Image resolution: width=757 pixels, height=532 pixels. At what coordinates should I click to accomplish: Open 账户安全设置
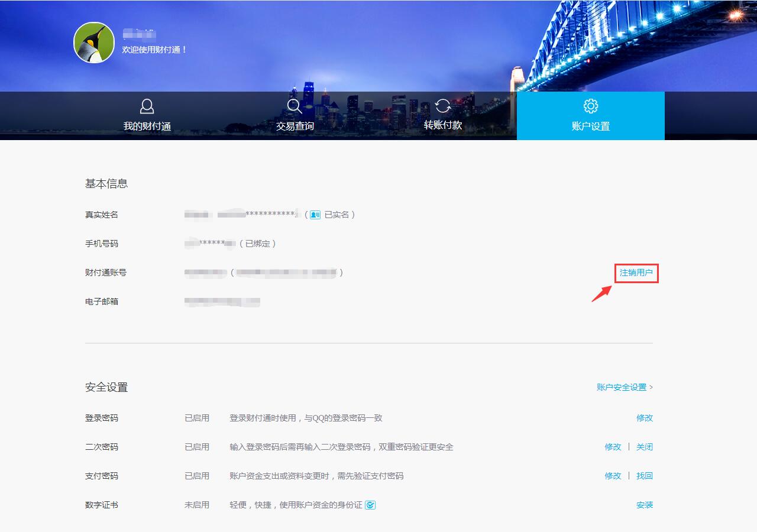tap(621, 387)
